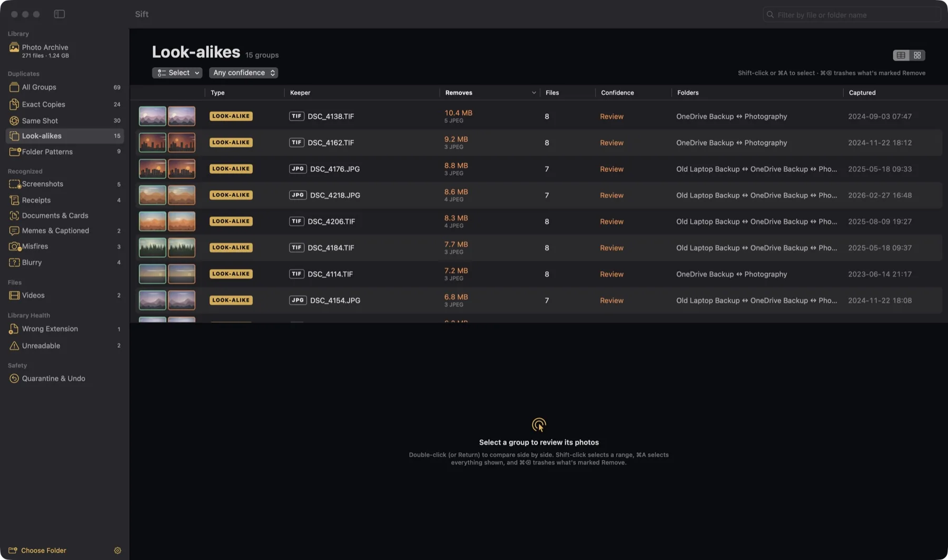Screen dimensions: 948x560
Task: Click the Misfires camera icon
Action: point(14,246)
